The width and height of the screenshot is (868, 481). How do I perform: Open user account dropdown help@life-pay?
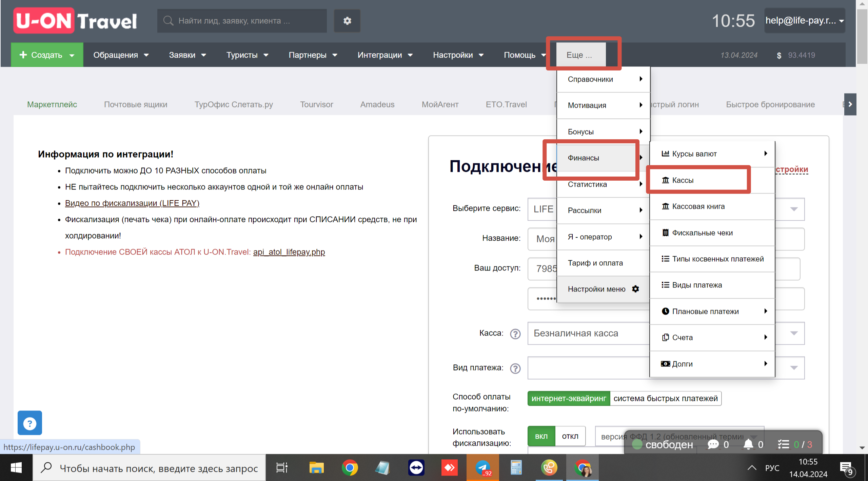805,21
